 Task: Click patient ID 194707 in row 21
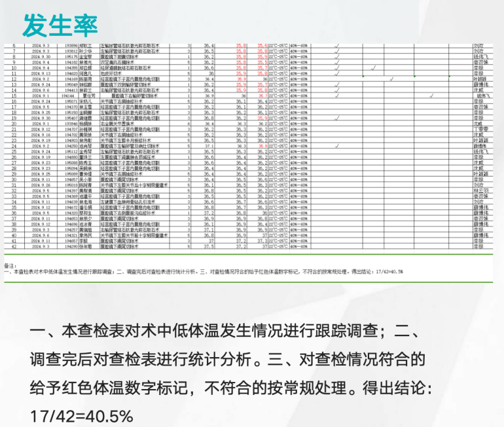point(71,129)
